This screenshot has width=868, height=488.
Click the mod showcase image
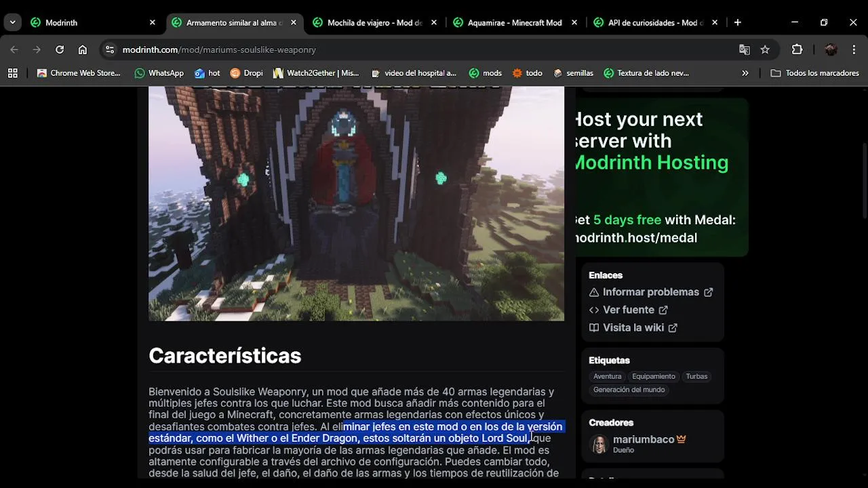point(356,203)
